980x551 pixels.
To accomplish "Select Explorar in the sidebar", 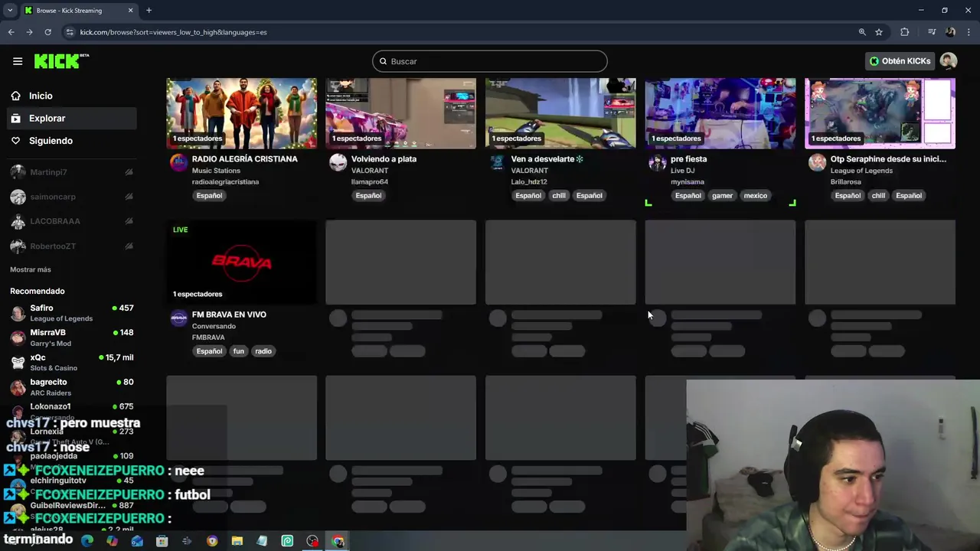I will pos(72,119).
